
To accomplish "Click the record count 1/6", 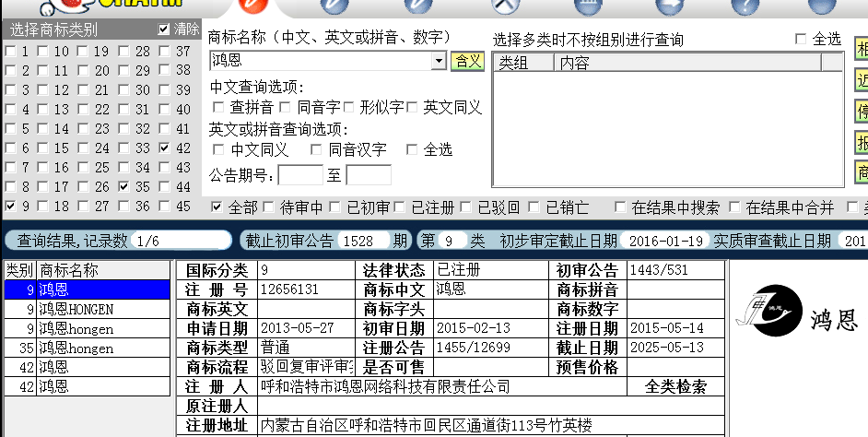I will (181, 241).
